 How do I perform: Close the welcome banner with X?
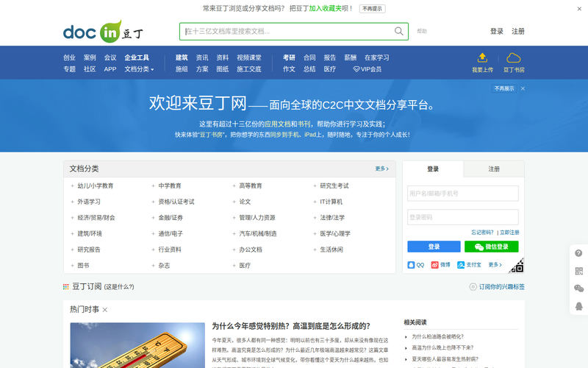[523, 88]
